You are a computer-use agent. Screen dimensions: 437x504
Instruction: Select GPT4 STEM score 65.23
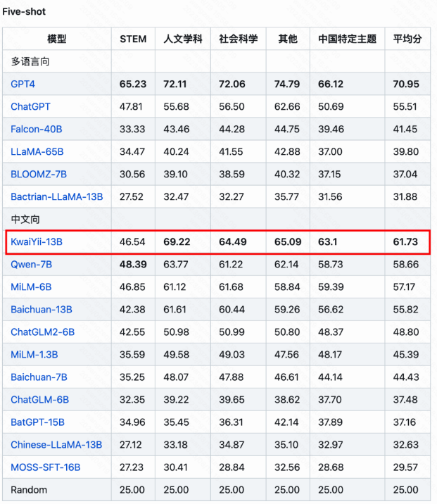coord(133,84)
